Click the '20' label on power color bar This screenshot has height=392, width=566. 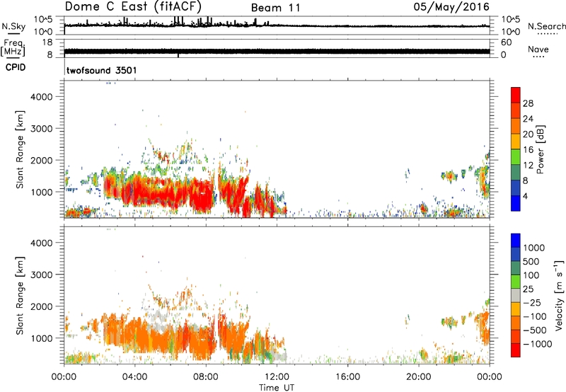(x=528, y=134)
